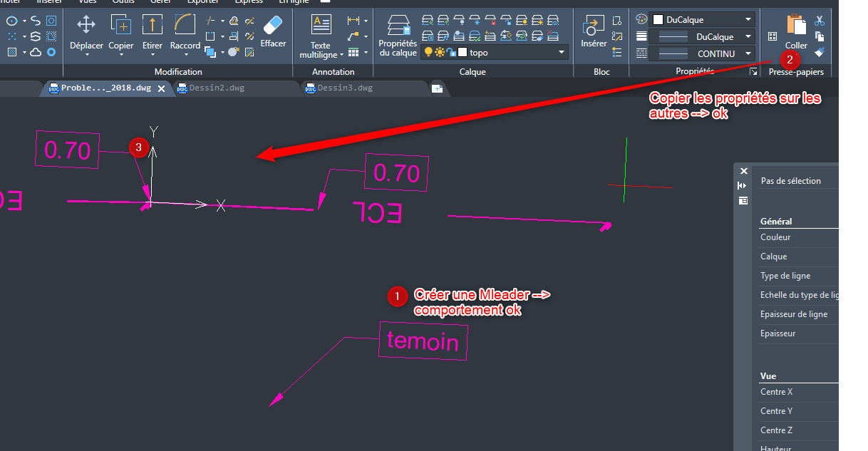
Task: Select the Couleur property row
Action: pos(798,237)
